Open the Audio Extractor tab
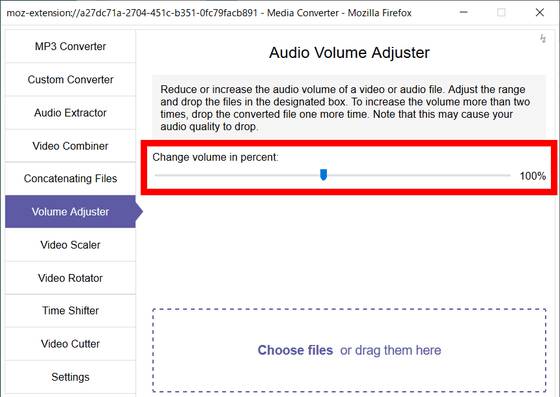Screen dimensions: 560x397 70,113
